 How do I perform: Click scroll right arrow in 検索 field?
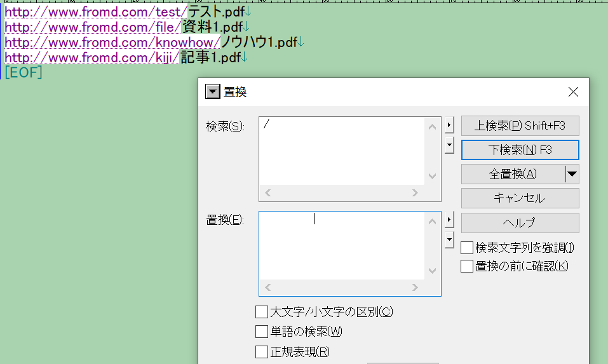tap(415, 192)
